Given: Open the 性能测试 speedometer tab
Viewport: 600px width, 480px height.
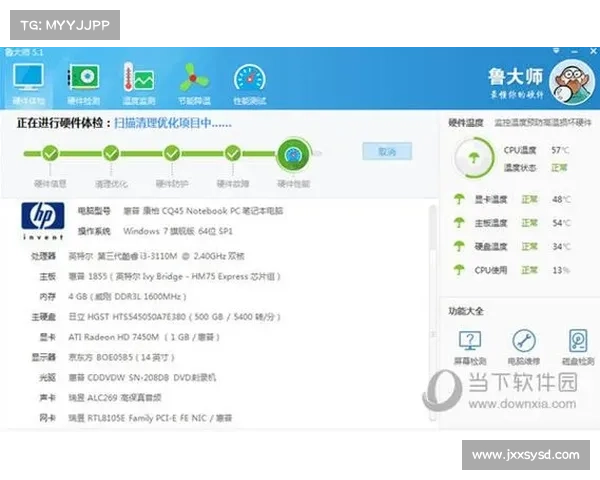Looking at the screenshot, I should point(250,84).
